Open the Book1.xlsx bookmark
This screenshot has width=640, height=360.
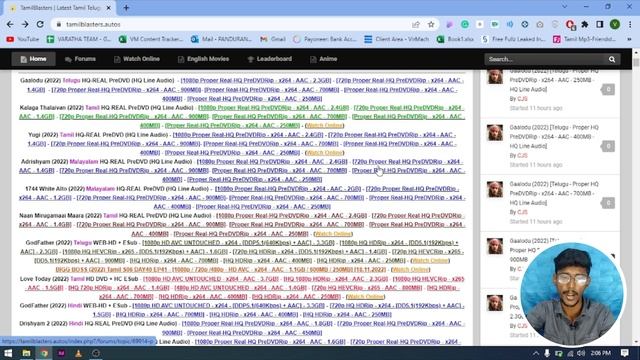pos(455,39)
